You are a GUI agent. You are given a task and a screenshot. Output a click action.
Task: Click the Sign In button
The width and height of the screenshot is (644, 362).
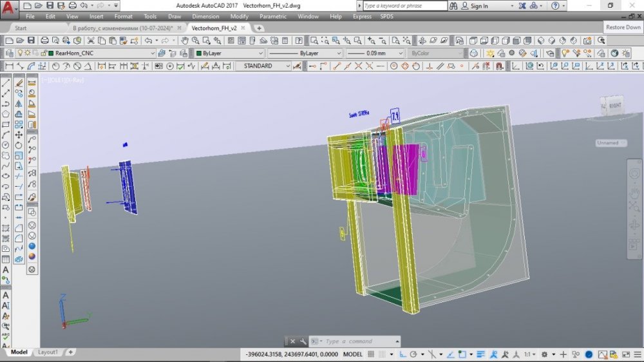pos(479,6)
